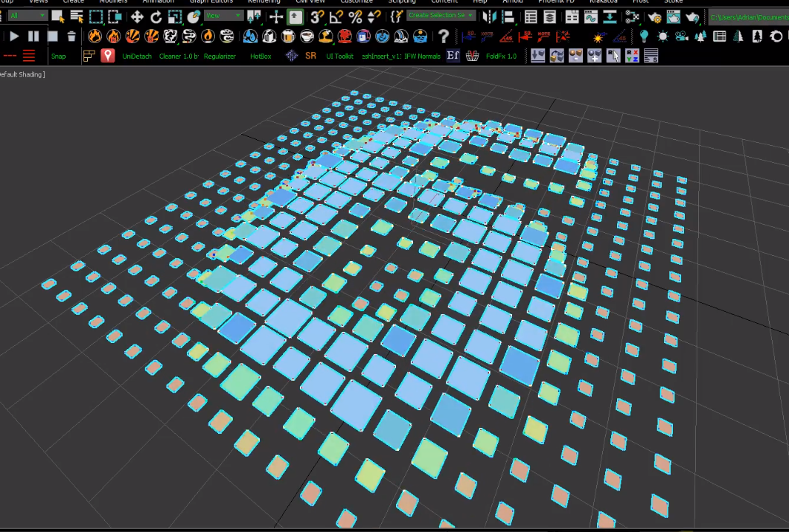
Task: Click the Phoenix FD help question mark
Action: click(x=444, y=36)
